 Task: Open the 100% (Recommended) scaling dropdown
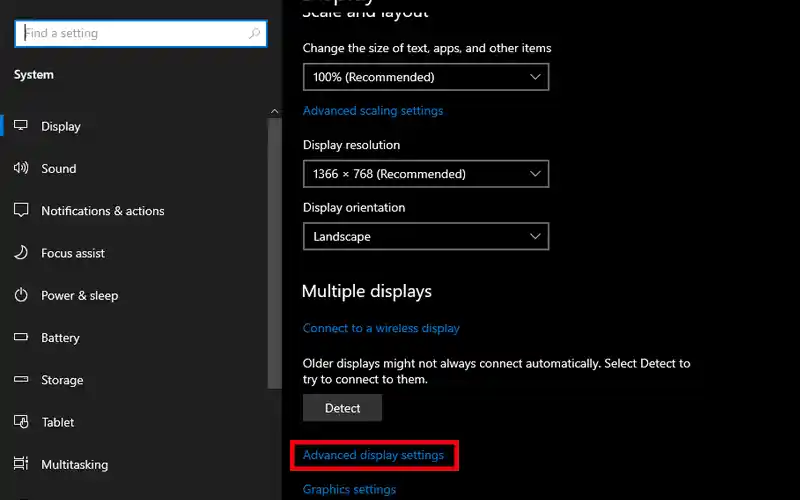point(426,77)
